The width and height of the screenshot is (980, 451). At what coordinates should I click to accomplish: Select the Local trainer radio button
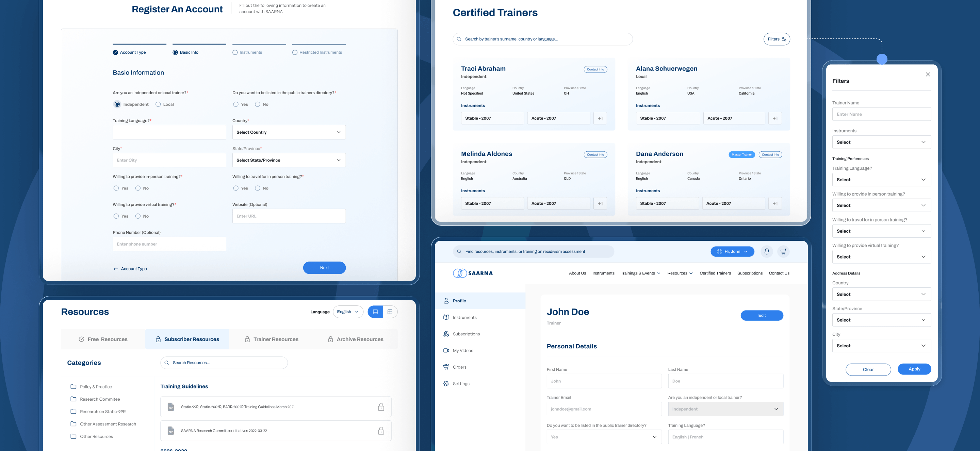click(x=158, y=104)
